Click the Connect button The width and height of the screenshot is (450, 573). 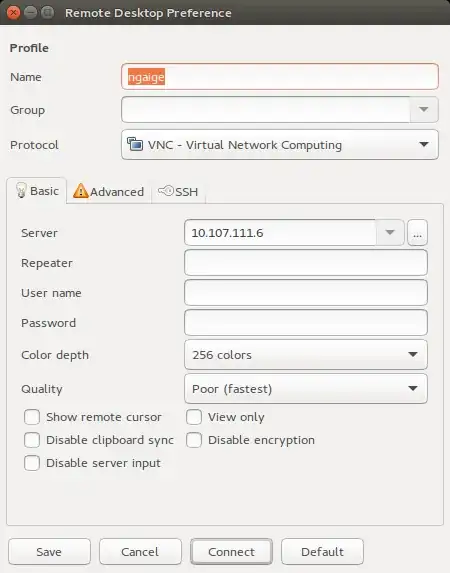point(231,551)
